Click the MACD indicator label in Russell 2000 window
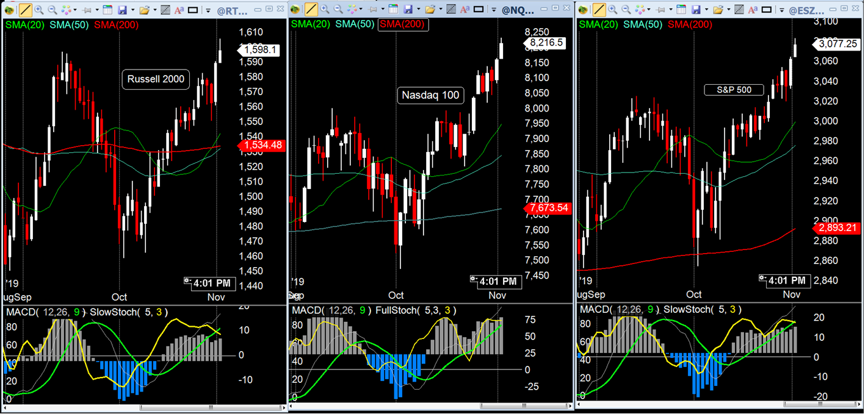The height and width of the screenshot is (414, 868). tap(46, 312)
